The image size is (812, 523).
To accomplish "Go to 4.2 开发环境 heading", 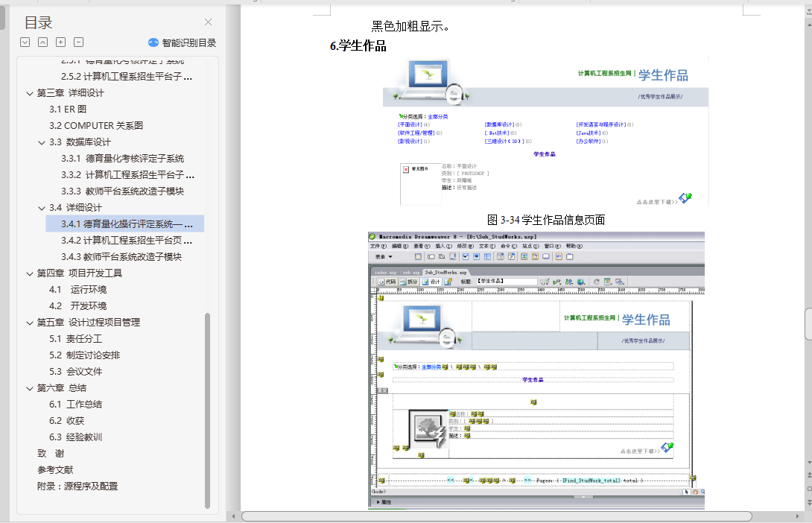I will [x=77, y=306].
